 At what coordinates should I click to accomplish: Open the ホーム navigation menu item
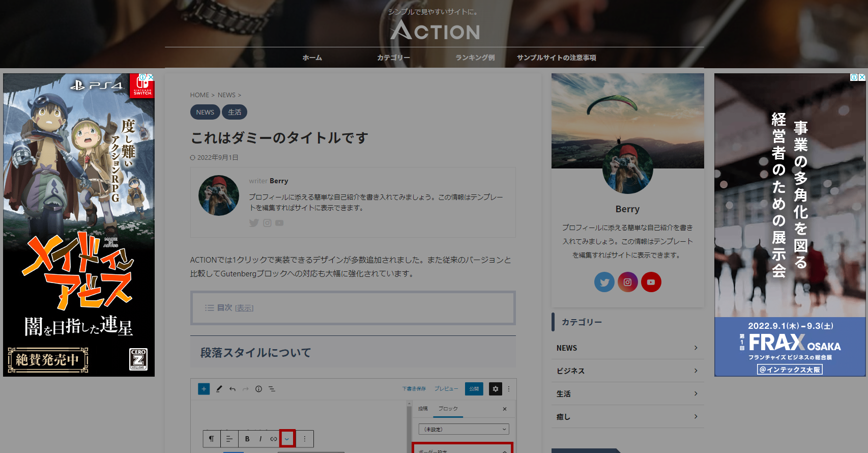[312, 58]
